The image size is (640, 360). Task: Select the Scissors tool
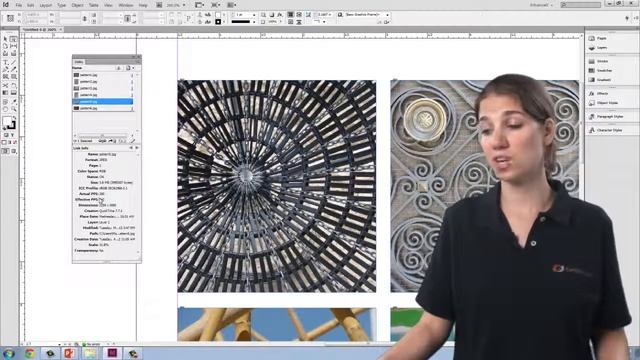[5, 86]
